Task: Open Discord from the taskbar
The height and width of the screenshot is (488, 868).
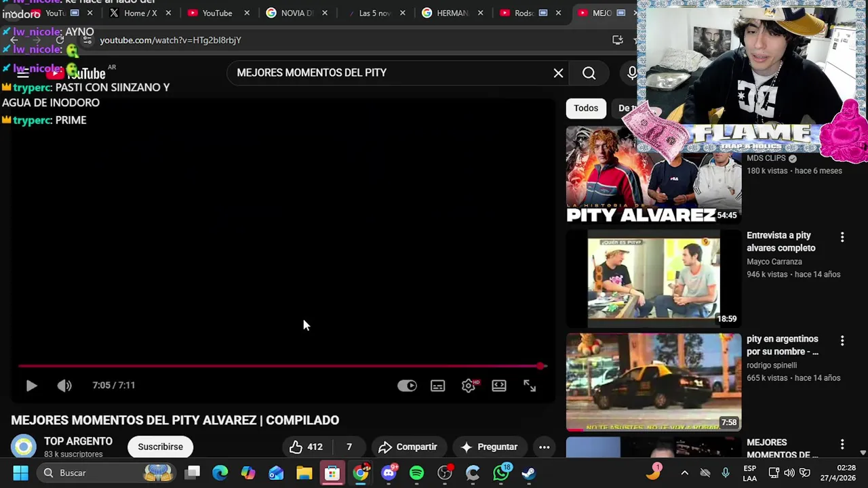Action: click(x=389, y=473)
